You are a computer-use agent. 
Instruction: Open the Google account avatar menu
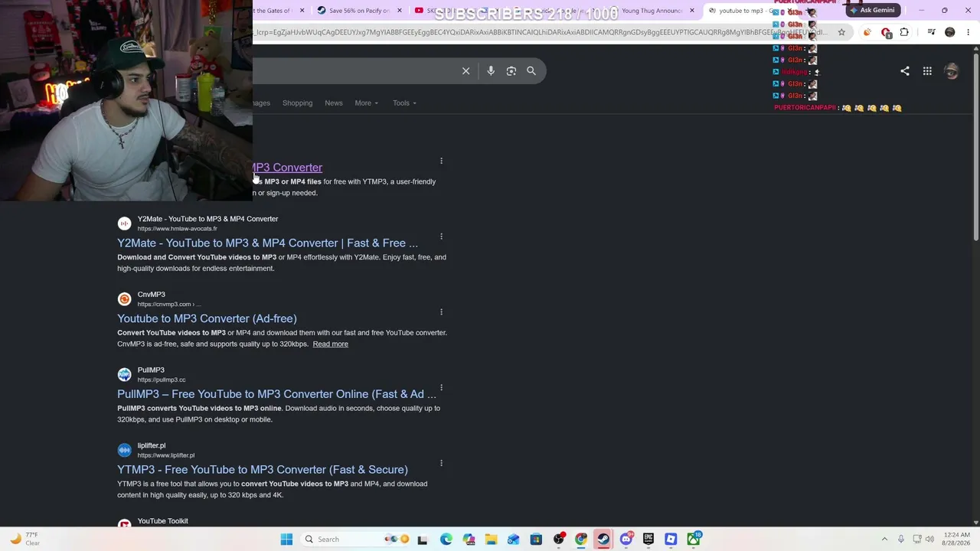point(952,71)
